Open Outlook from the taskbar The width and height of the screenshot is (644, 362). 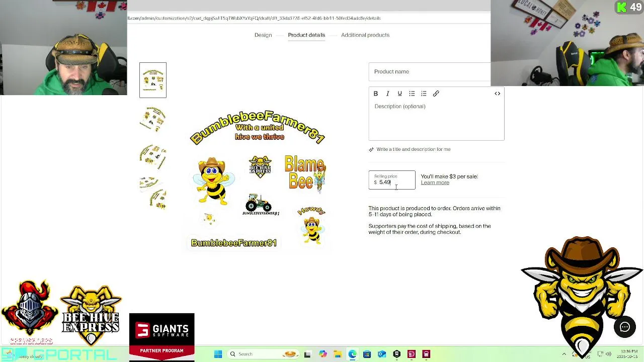tap(382, 354)
